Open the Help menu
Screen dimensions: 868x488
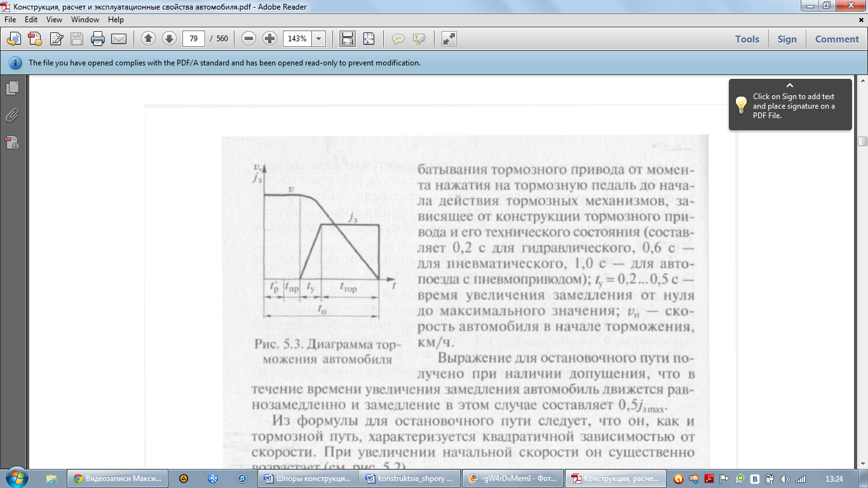pos(116,20)
